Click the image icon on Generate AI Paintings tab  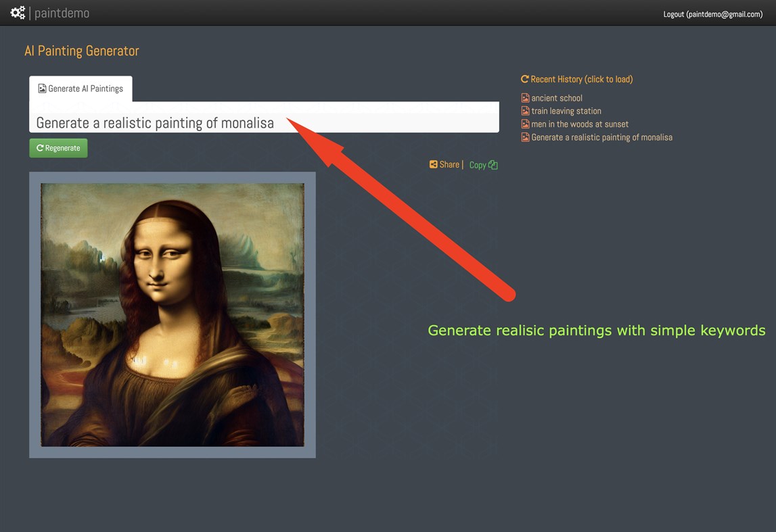click(x=43, y=88)
